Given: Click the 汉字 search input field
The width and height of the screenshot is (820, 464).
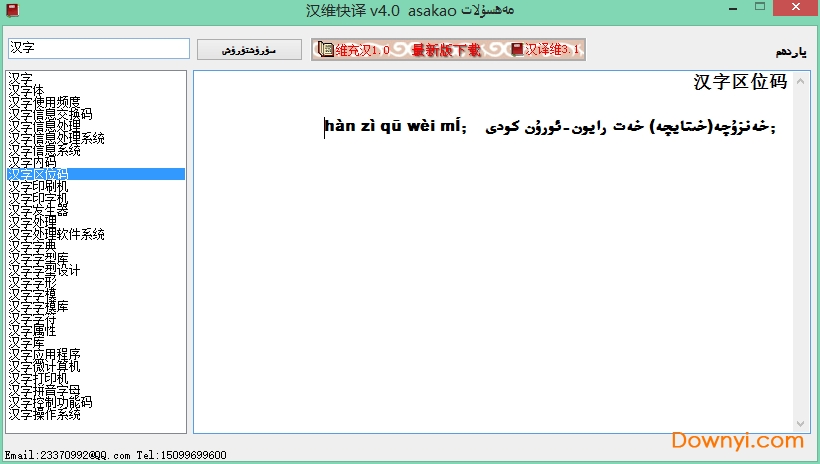Looking at the screenshot, I should click(x=98, y=48).
